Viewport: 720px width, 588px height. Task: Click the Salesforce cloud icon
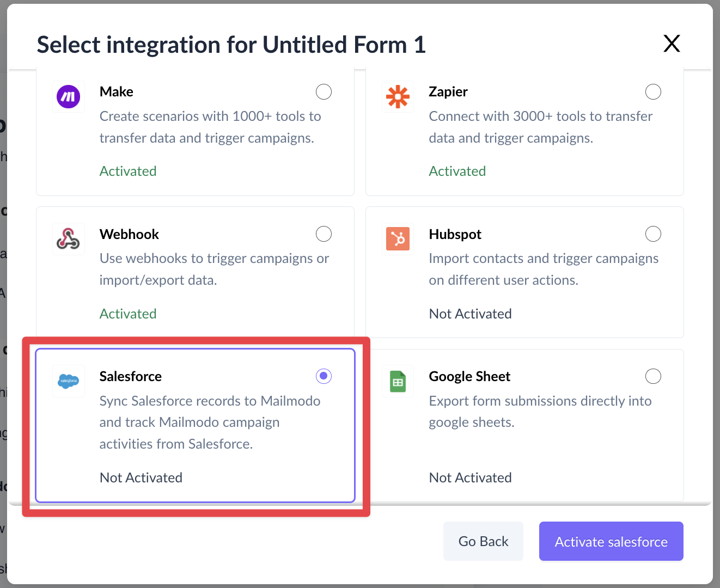coord(69,381)
